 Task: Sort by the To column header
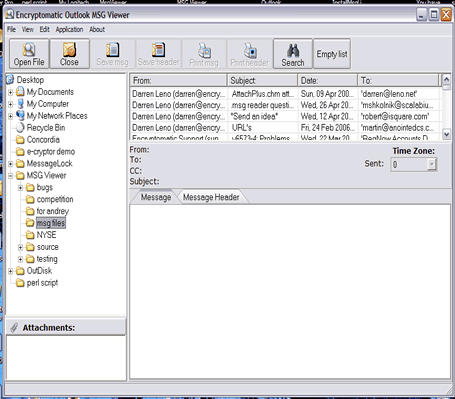click(398, 81)
